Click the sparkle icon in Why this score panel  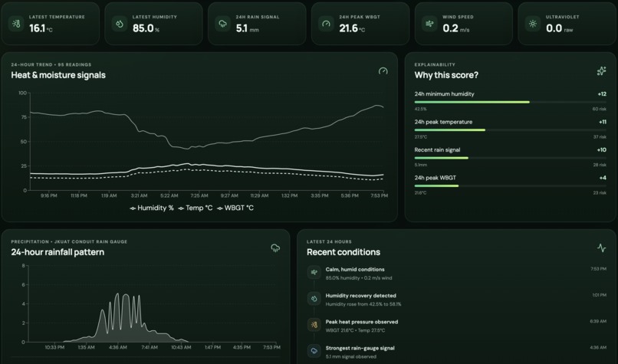tap(601, 71)
